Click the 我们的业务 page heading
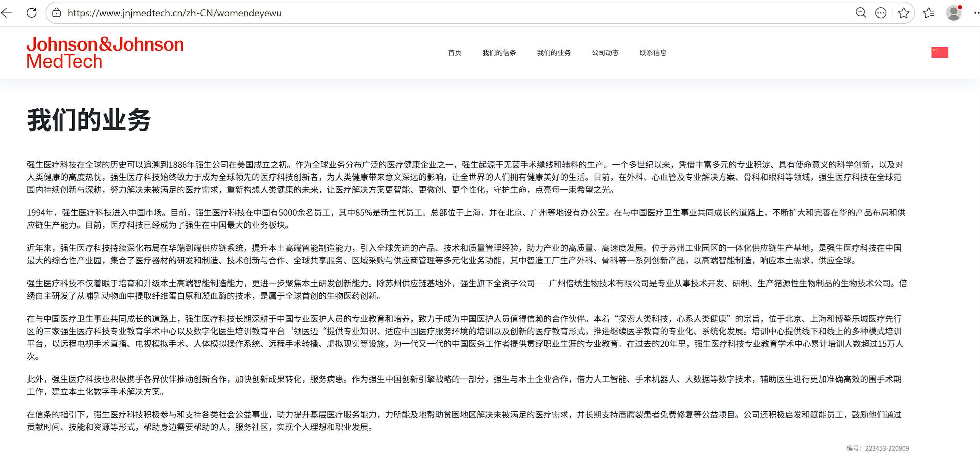Screen dimensions: 980x470 pos(89,120)
